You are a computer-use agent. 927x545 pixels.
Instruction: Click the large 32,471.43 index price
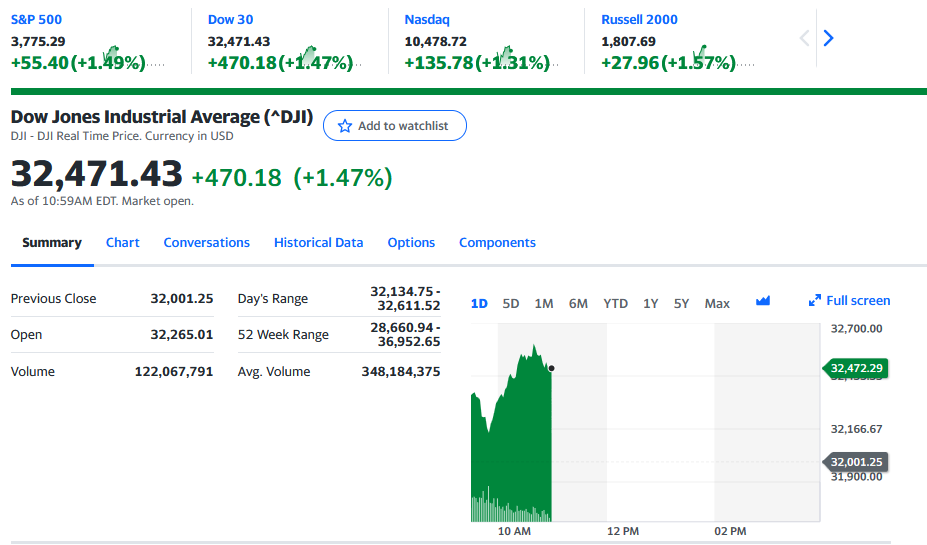tap(96, 174)
